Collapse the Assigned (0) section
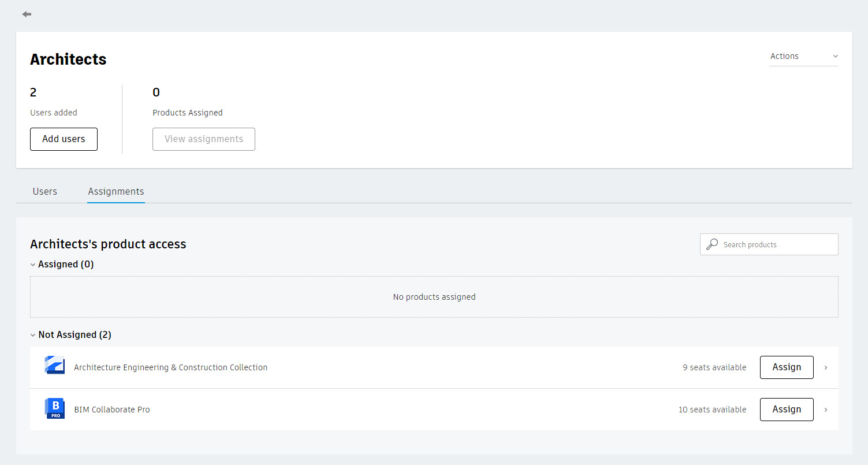Image resolution: width=868 pixels, height=465 pixels. tap(33, 265)
